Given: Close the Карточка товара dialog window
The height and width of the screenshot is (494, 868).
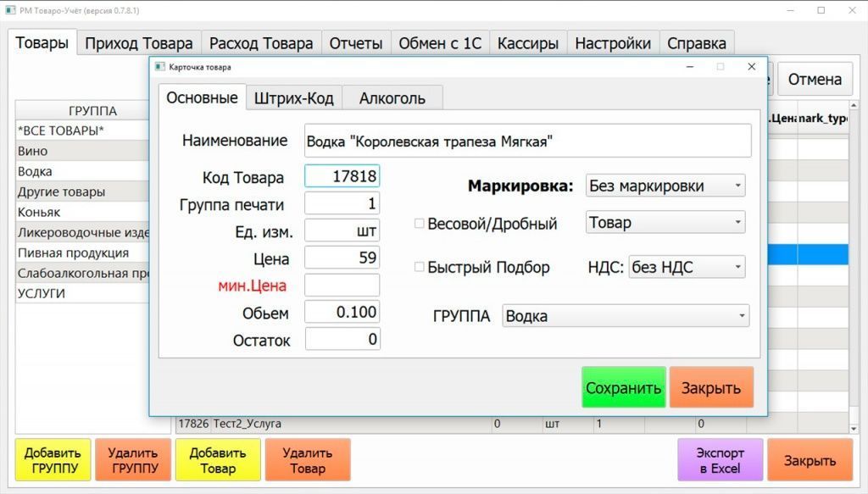Looking at the screenshot, I should click(x=751, y=66).
